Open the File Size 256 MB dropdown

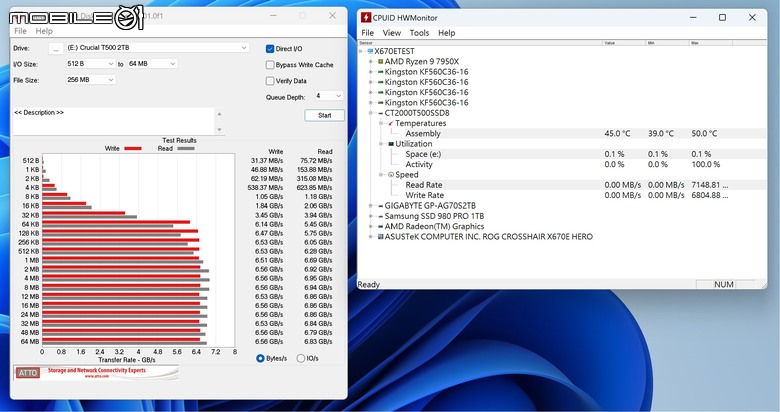[x=91, y=80]
